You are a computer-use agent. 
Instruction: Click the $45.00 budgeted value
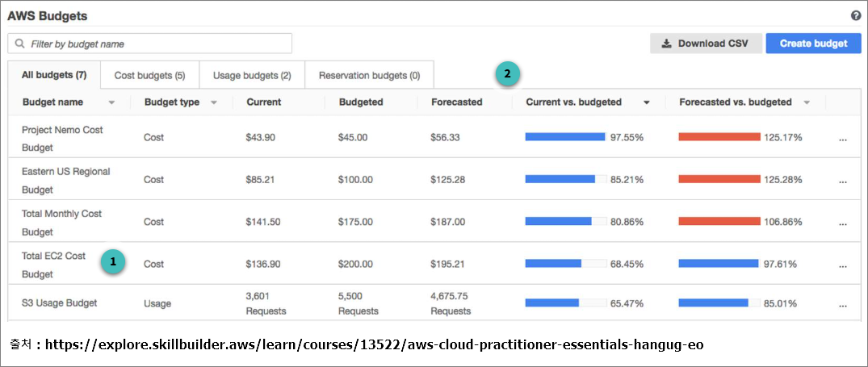pos(353,138)
